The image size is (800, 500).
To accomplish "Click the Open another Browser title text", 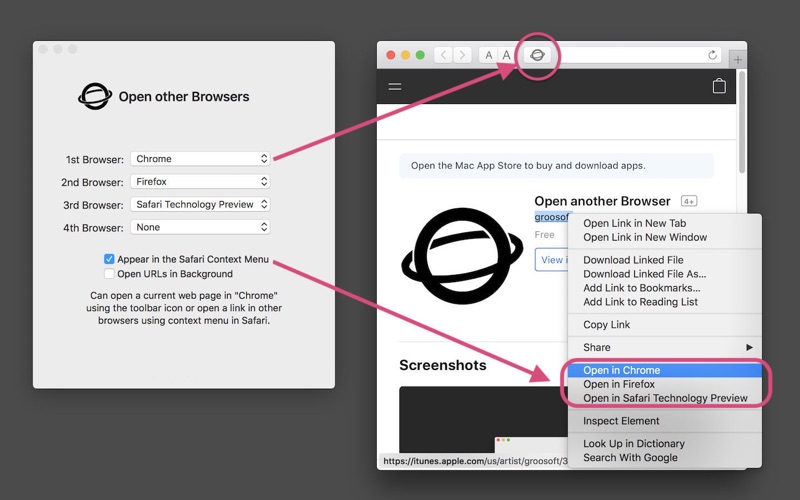I will coord(602,201).
